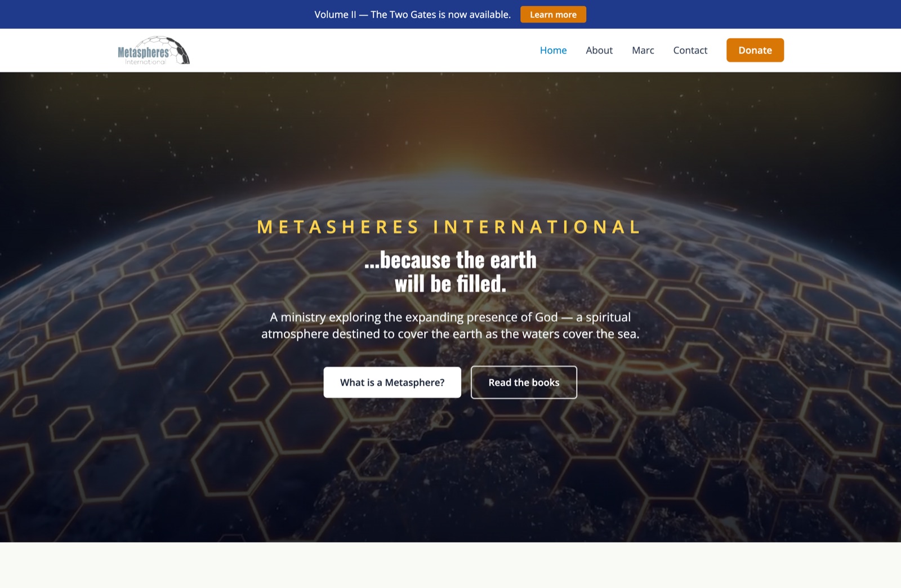The height and width of the screenshot is (588, 901).
Task: Select the Read the books button
Action: click(524, 382)
